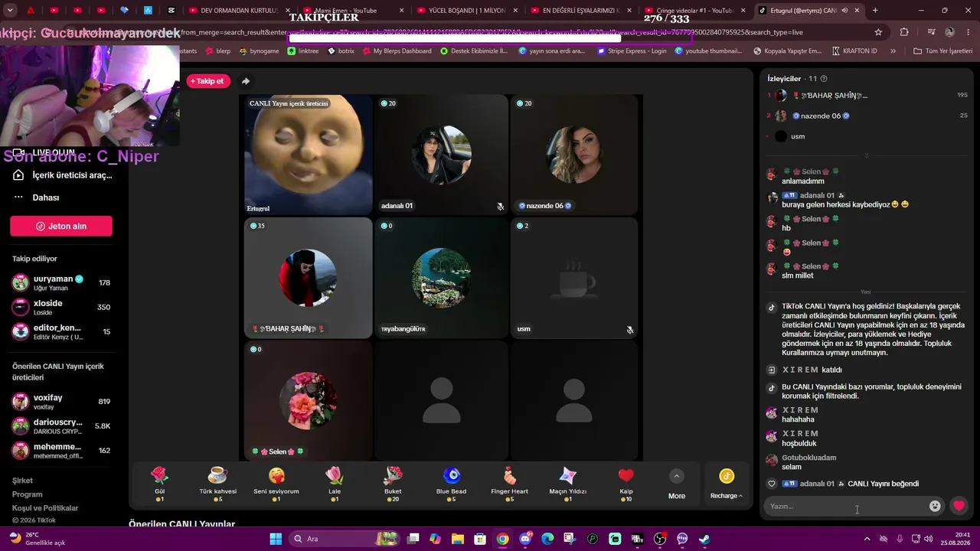The image size is (980, 551).
Task: Open mehemmed suggested live stream
Action: [x=61, y=451]
